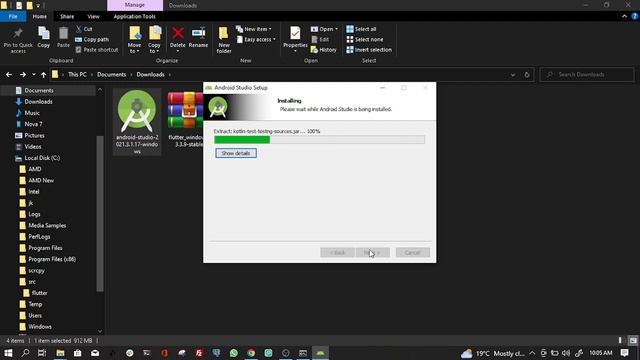Screen dimensions: 640x360
Task: Select android-studio installer file
Action: coord(137,122)
